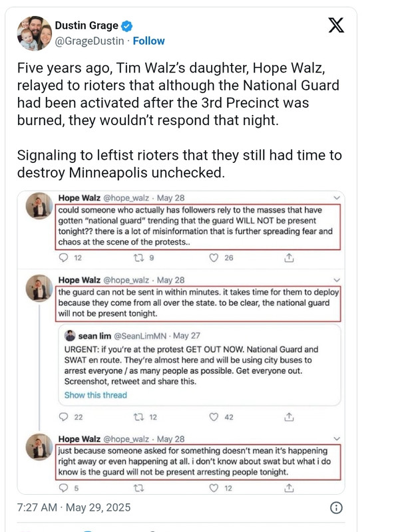Expand chevron menu on first Hope Walz tweet
416x532 pixels.
337,198
